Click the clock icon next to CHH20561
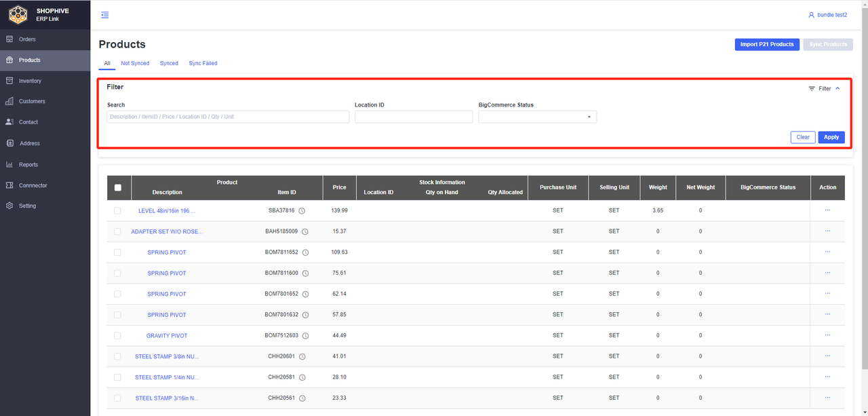This screenshot has width=868, height=416. click(302, 398)
